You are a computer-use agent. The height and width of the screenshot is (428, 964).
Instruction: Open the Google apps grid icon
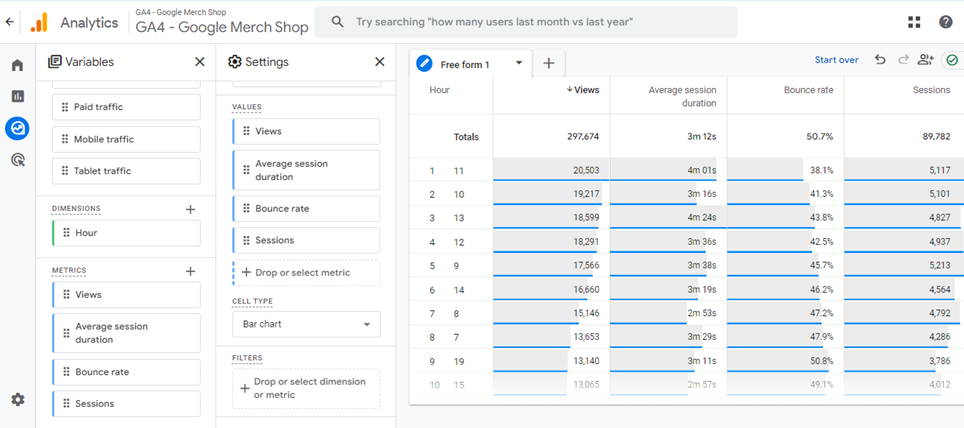(914, 22)
